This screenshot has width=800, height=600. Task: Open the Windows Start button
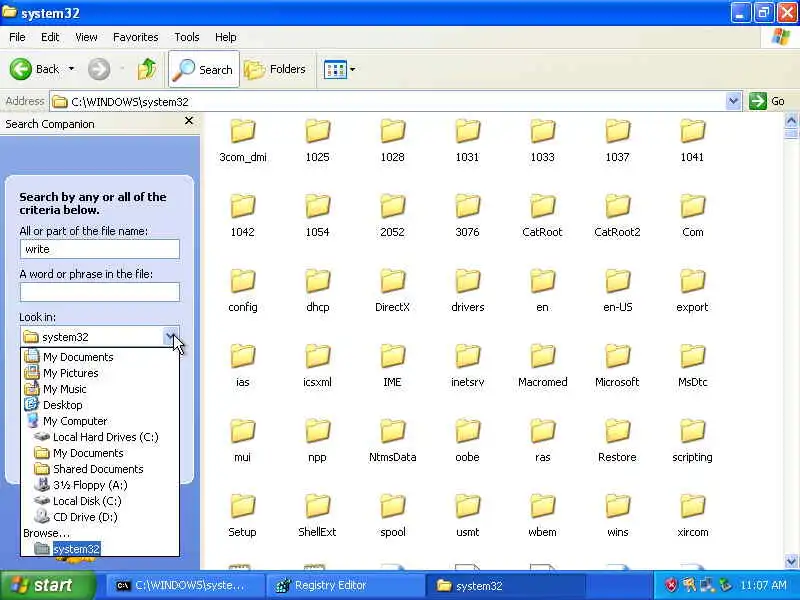click(47, 585)
